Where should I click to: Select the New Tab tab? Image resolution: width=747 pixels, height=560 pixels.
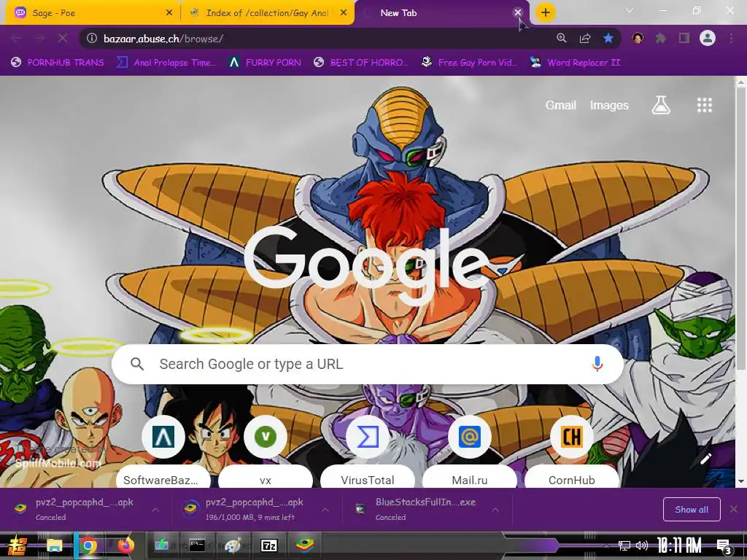tap(442, 13)
